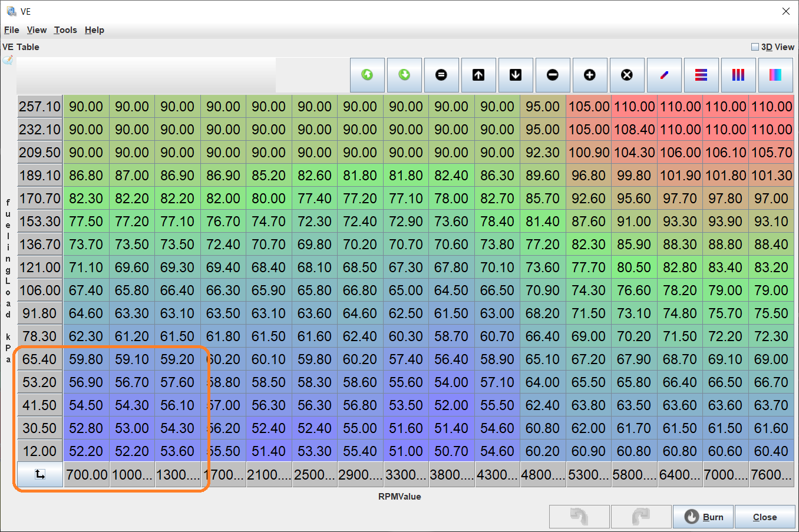
Task: Open the View menu
Action: (x=37, y=30)
